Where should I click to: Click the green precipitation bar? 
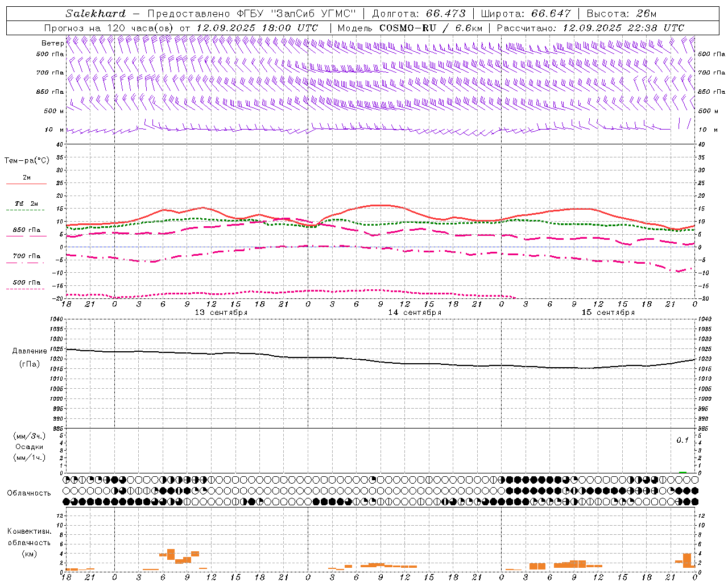[682, 472]
